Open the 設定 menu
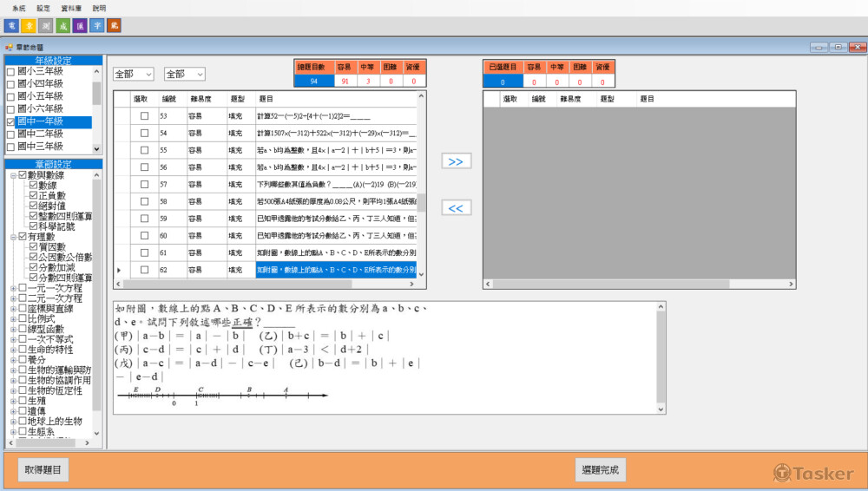This screenshot has height=491, width=868. (43, 8)
